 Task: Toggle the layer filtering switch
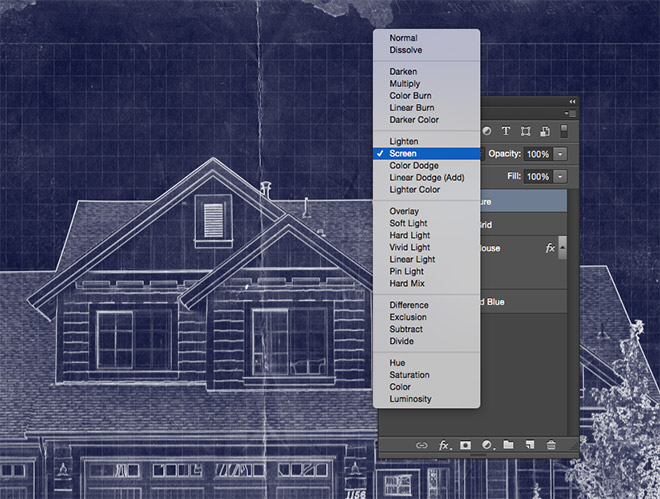(563, 131)
